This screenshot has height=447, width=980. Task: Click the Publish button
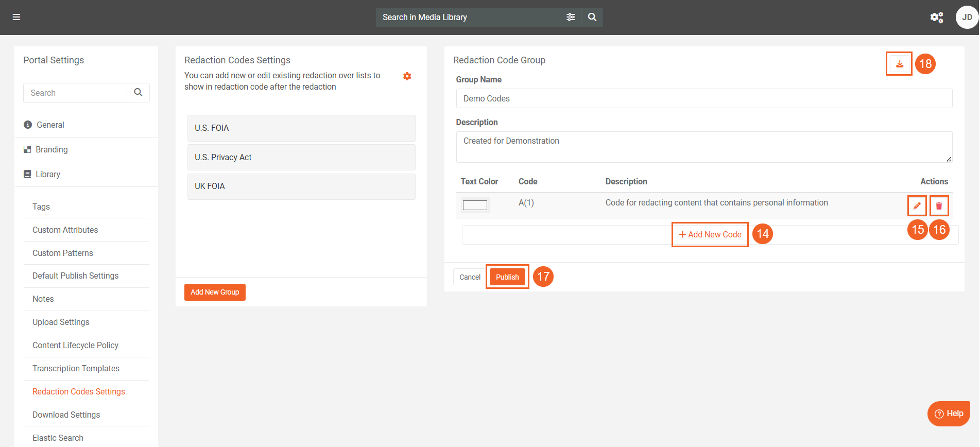coord(507,277)
